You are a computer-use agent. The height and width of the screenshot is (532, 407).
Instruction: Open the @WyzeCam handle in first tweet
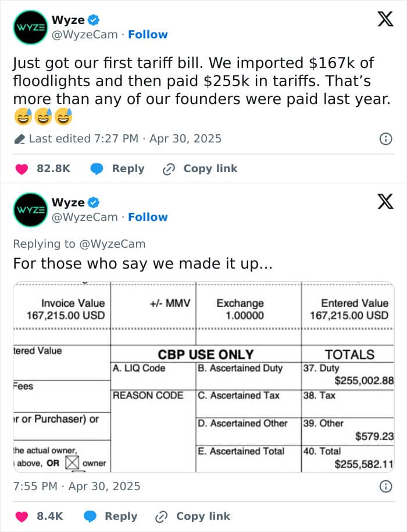(85, 35)
